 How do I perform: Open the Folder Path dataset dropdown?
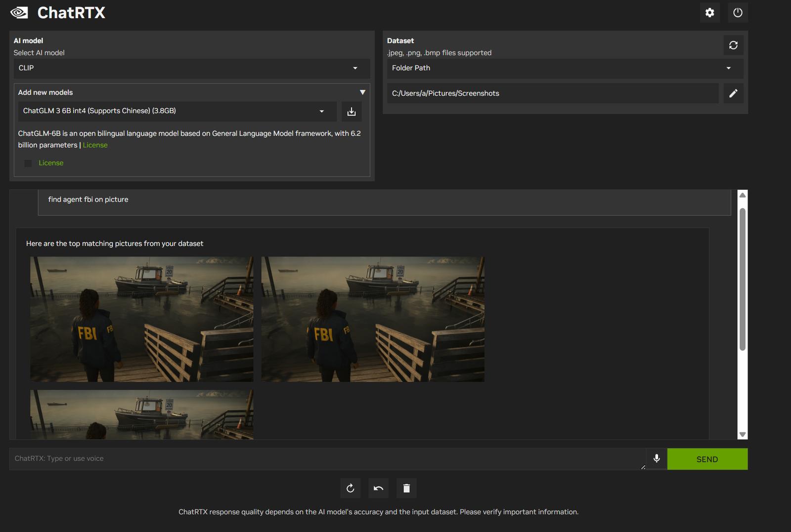(565, 68)
